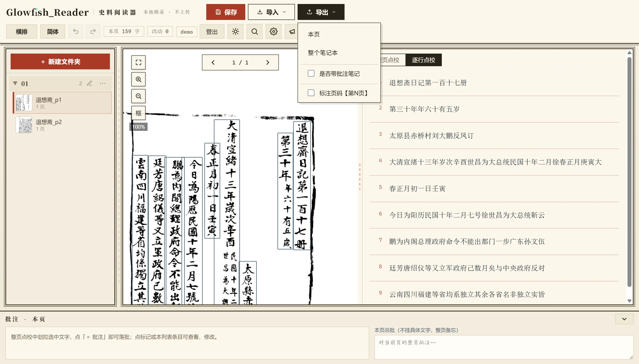The width and height of the screenshot is (639, 364).
Task: Click the 新建文件夹 button
Action: pos(60,62)
